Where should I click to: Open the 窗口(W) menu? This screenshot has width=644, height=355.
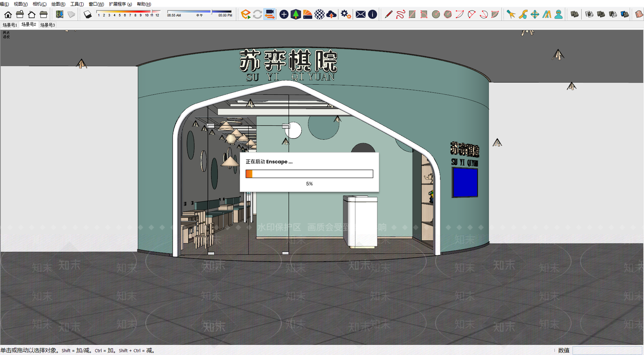[x=96, y=4]
